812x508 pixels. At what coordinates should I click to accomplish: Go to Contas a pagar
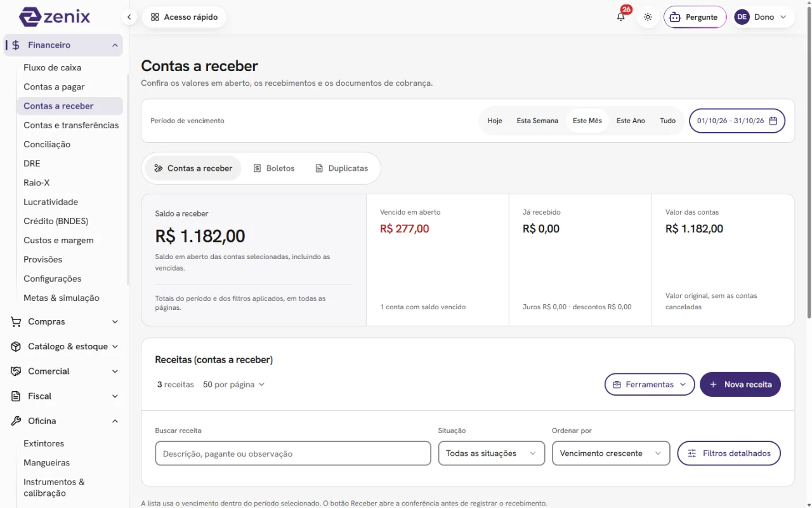click(54, 87)
